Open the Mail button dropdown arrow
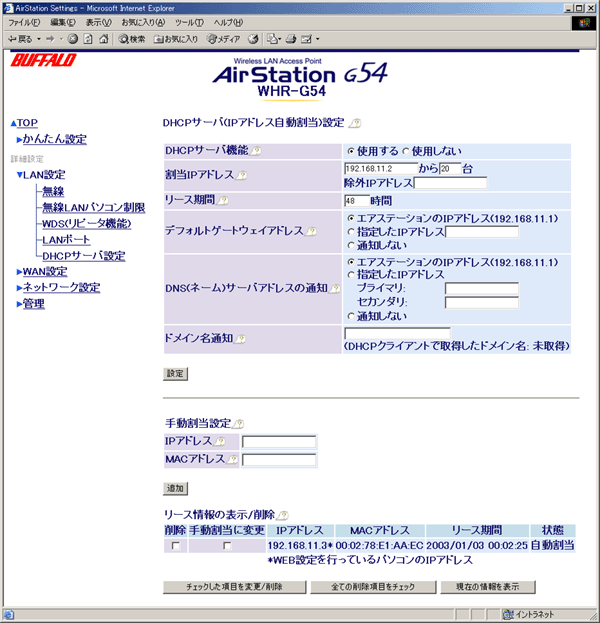Image resolution: width=600 pixels, height=623 pixels. point(280,39)
